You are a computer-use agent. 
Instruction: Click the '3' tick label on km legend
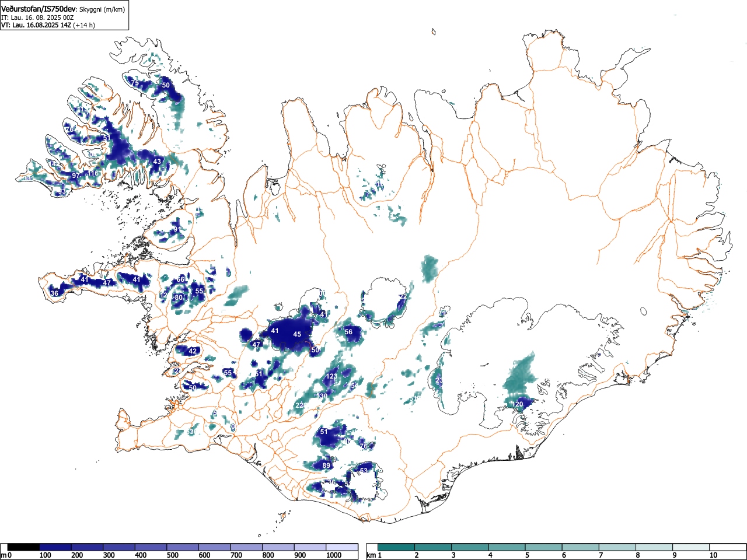tap(453, 555)
